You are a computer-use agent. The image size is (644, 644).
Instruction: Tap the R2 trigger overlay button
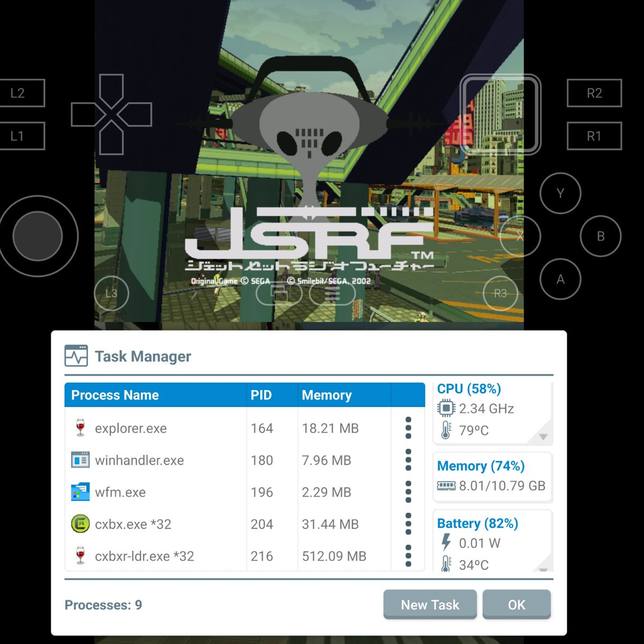pyautogui.click(x=595, y=92)
